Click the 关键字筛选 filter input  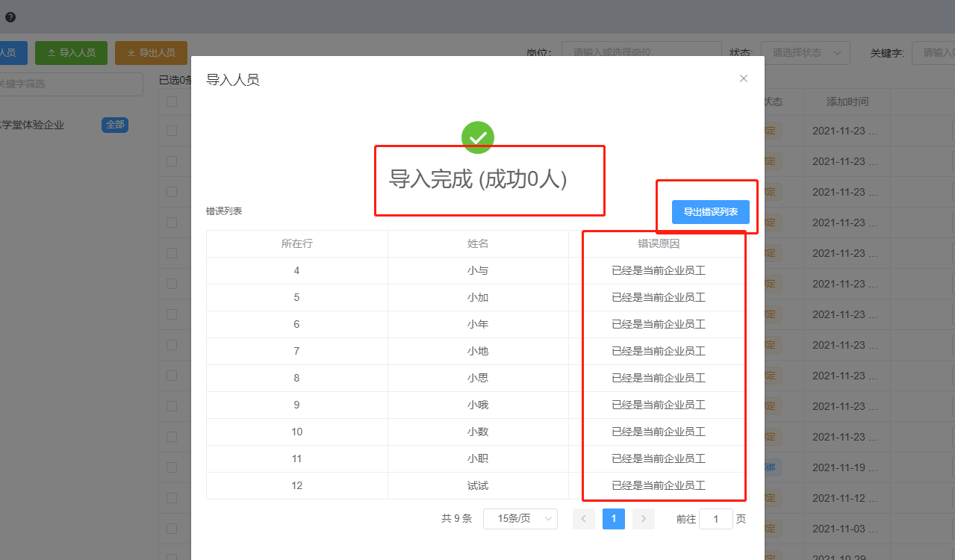(x=70, y=84)
